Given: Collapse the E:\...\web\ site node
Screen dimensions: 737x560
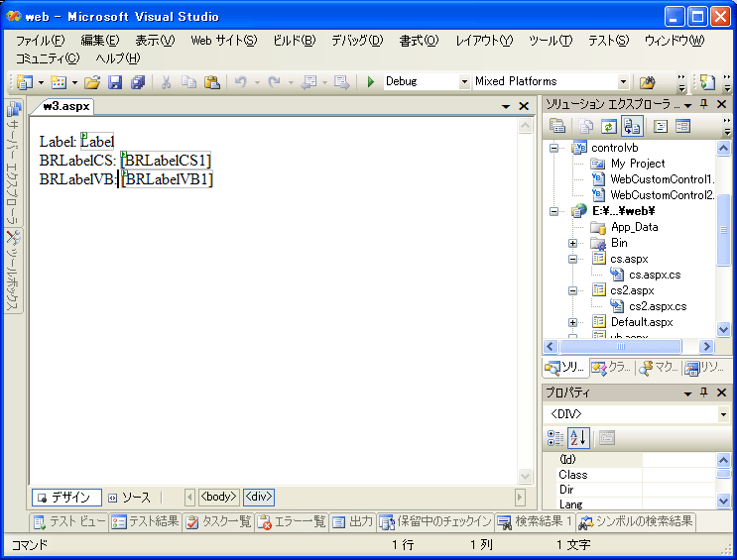Looking at the screenshot, I should (554, 211).
